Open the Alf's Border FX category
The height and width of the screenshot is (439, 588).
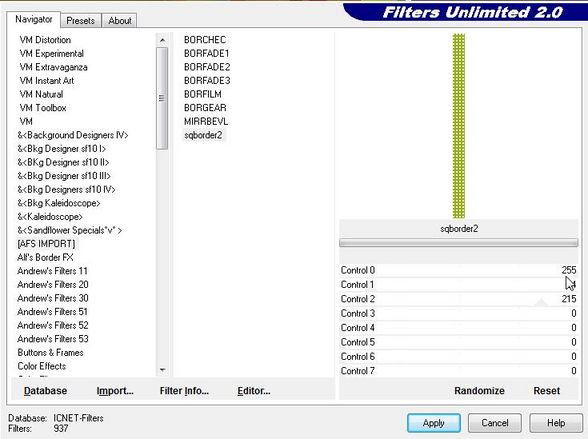[x=45, y=257]
